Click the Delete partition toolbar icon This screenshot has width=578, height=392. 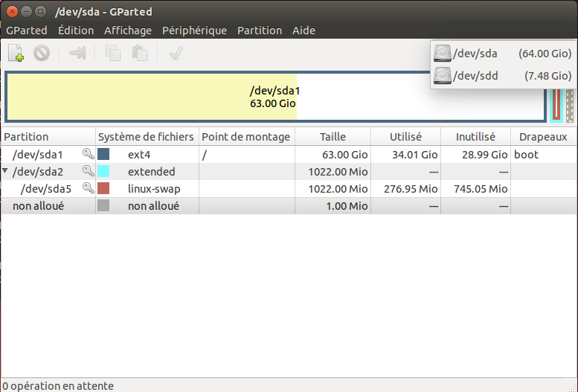click(x=42, y=53)
